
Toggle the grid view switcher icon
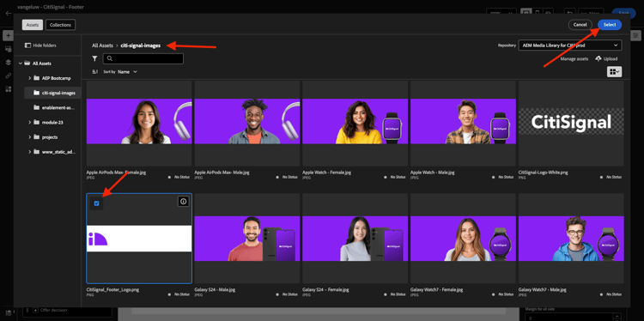click(615, 72)
